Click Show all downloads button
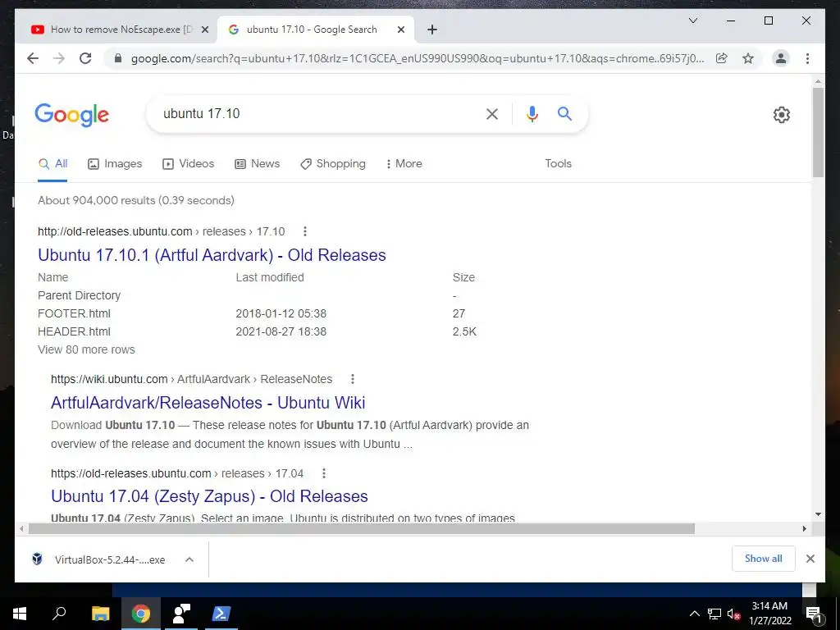Screen dimensions: 840x630 click(764, 559)
